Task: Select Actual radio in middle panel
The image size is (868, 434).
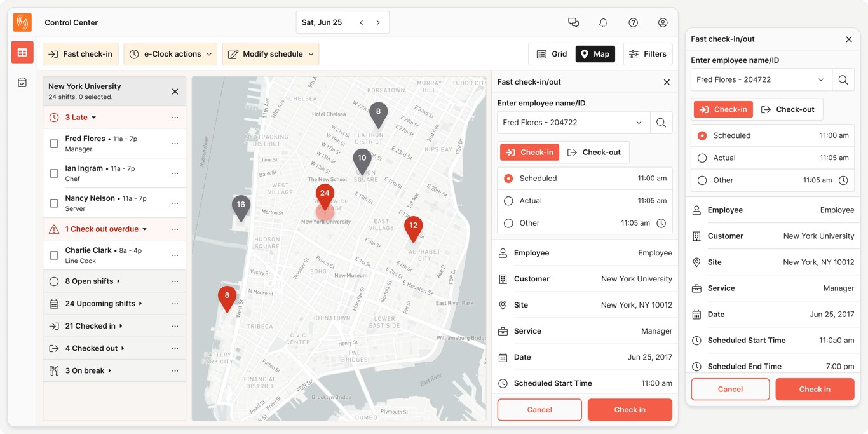Action: (508, 201)
